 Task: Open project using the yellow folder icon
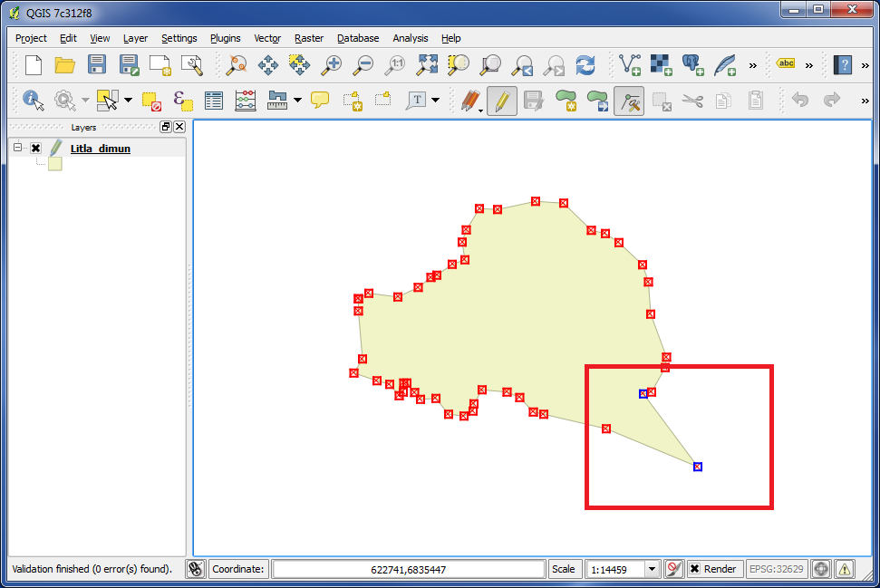(x=65, y=65)
